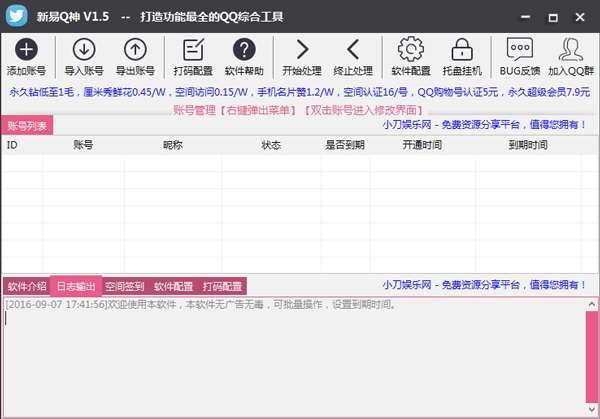
Task: Click the 是否到期 column header
Action: tap(345, 145)
